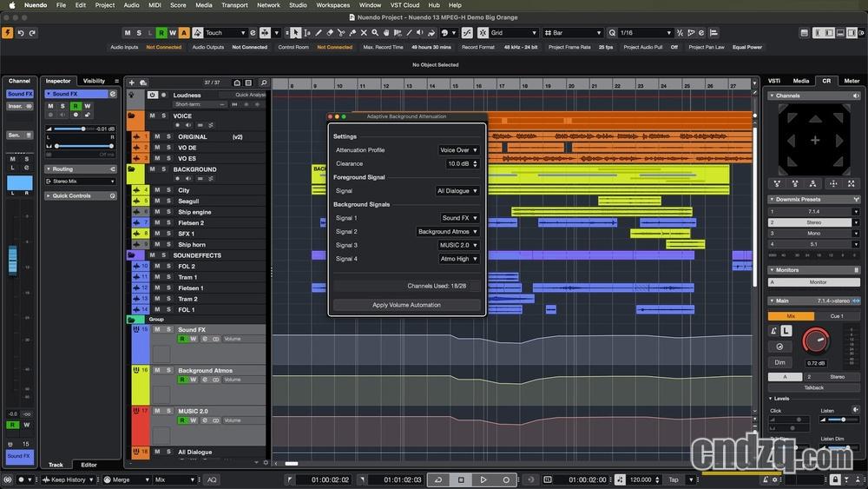Viewport: 868px width, 489px height.
Task: Switch to the VSTi tab
Action: (773, 81)
